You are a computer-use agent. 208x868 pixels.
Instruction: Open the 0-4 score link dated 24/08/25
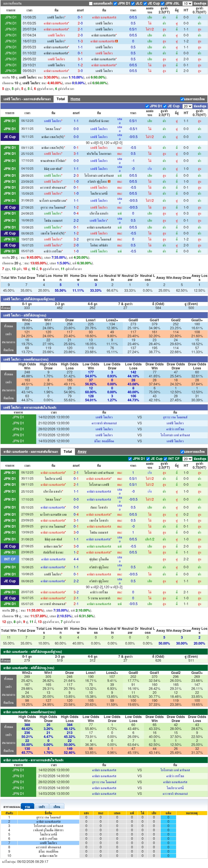(x=76, y=213)
